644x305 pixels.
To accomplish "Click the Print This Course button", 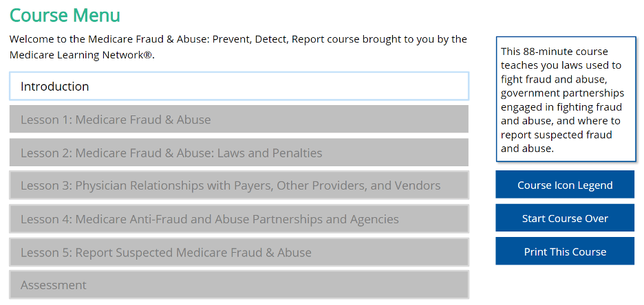I will click(565, 251).
